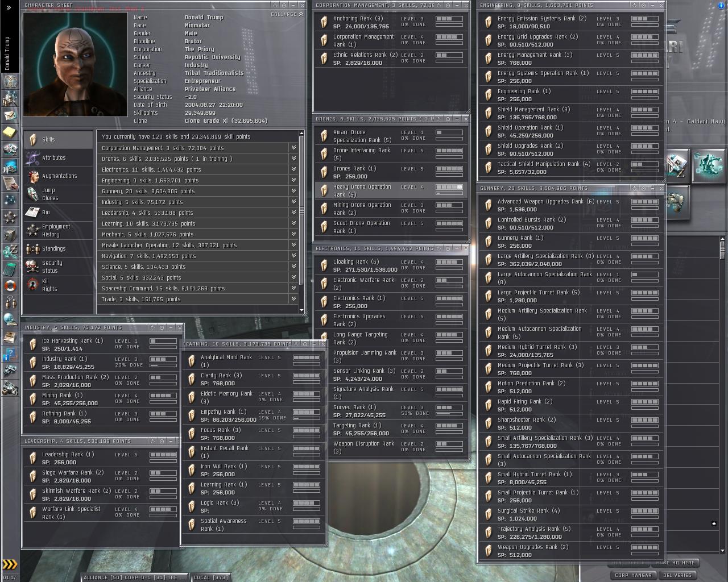
Task: Click the skill book icon beside Energy Management
Action: [x=488, y=59]
